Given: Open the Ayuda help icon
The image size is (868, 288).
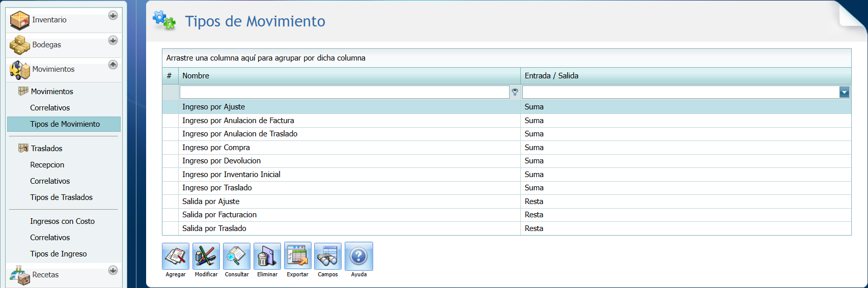Looking at the screenshot, I should (358, 256).
